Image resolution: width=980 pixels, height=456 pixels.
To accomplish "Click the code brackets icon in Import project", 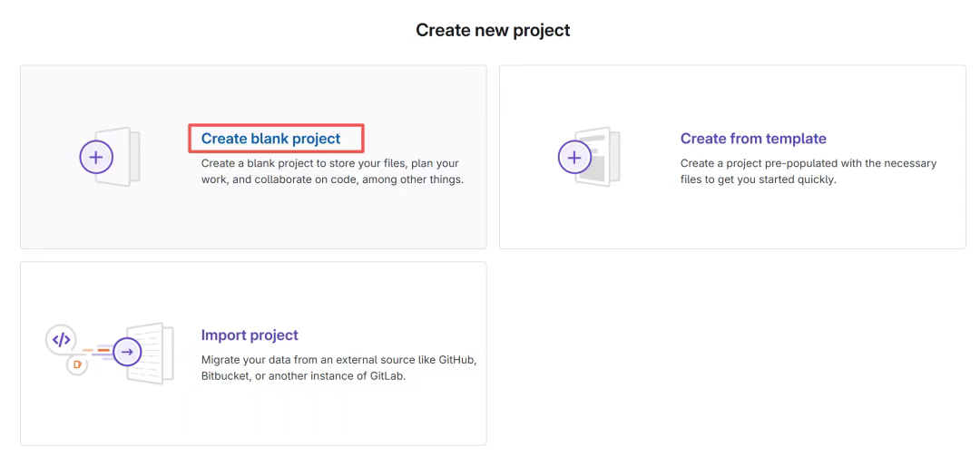I will pos(61,340).
